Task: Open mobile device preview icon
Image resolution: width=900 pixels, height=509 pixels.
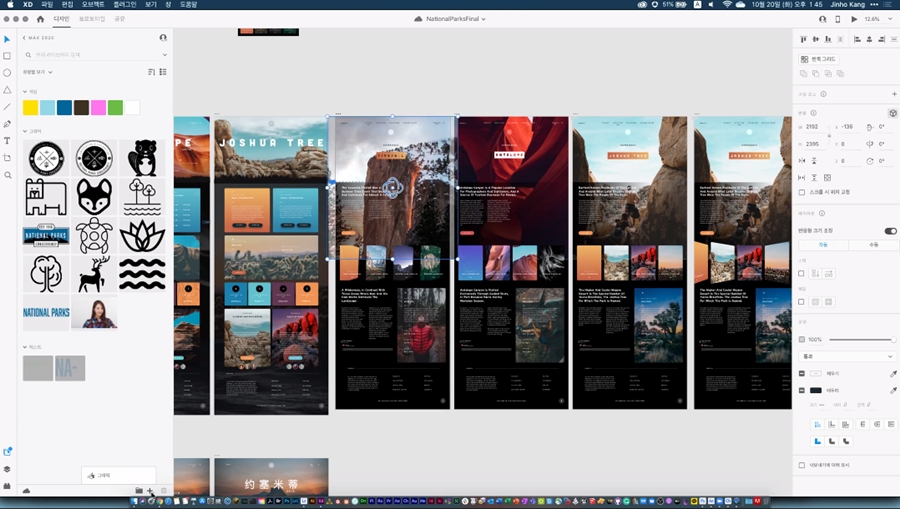Action: click(837, 19)
